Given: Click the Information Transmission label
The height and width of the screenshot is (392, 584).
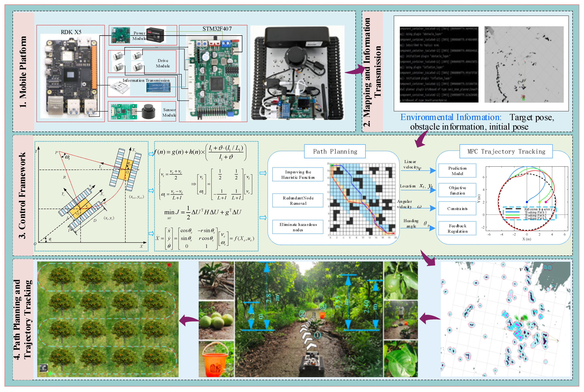Looking at the screenshot, I should (146, 80).
